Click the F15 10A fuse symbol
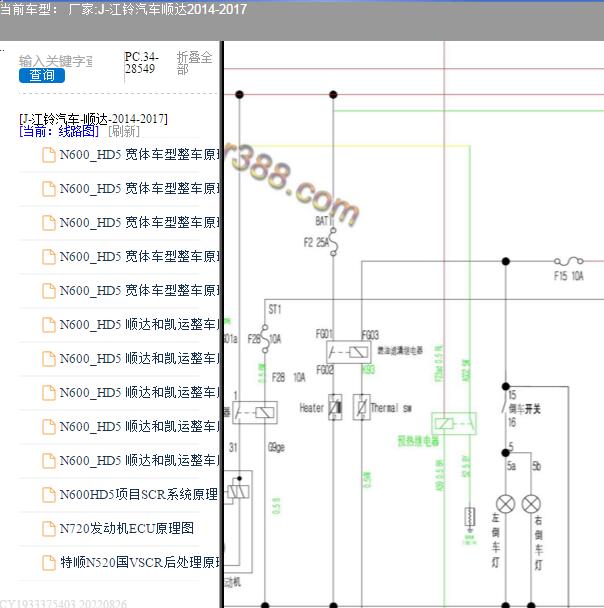 pyautogui.click(x=569, y=261)
